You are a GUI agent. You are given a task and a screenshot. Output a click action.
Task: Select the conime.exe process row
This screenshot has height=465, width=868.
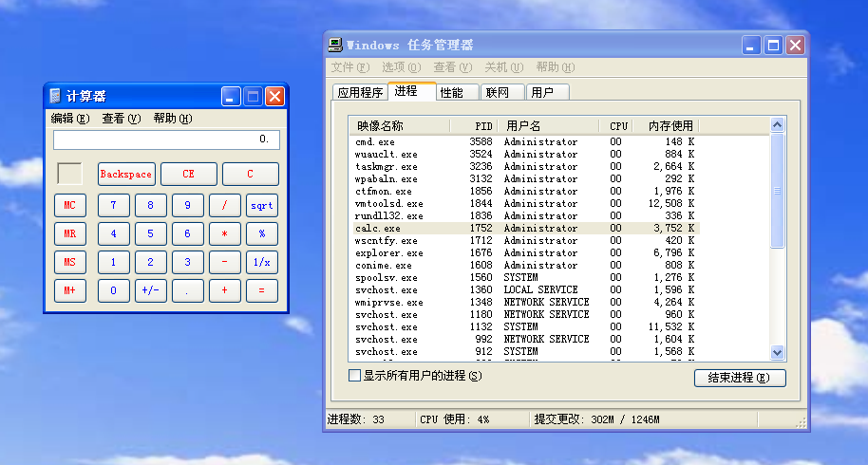pyautogui.click(x=525, y=266)
